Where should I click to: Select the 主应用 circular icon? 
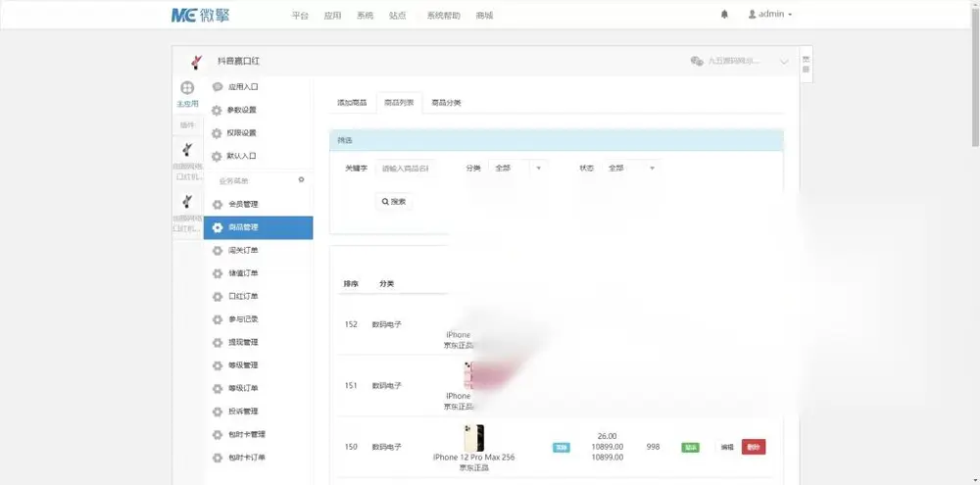[x=187, y=88]
